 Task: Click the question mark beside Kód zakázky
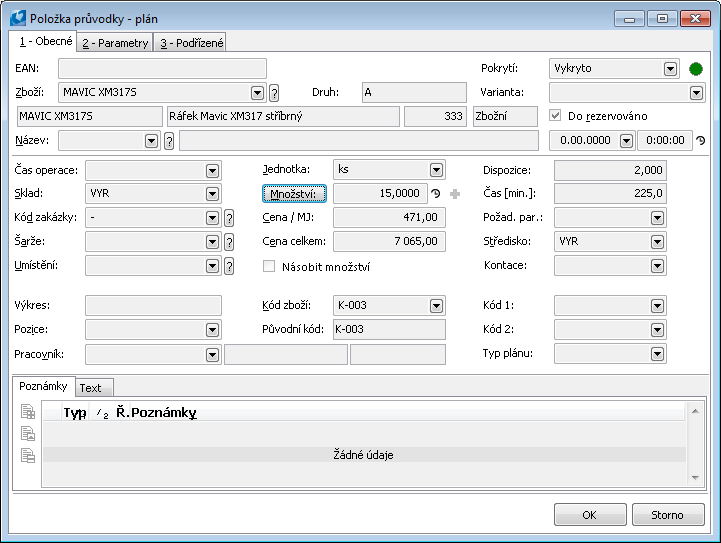pyautogui.click(x=229, y=218)
